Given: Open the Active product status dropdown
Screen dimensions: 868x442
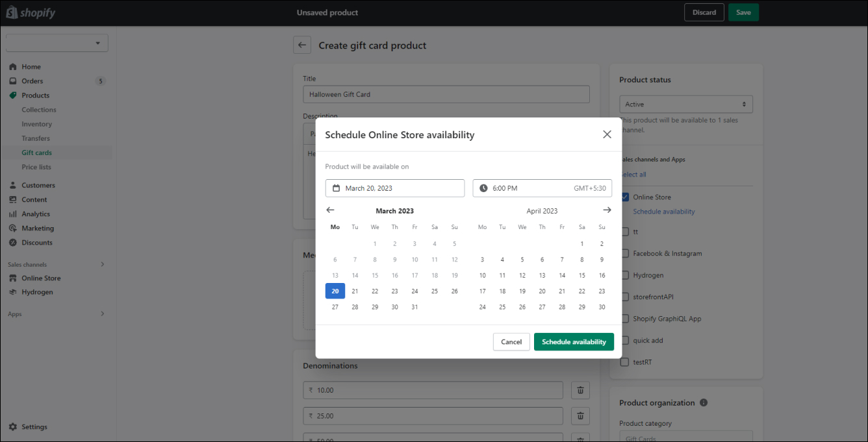Looking at the screenshot, I should (686, 104).
